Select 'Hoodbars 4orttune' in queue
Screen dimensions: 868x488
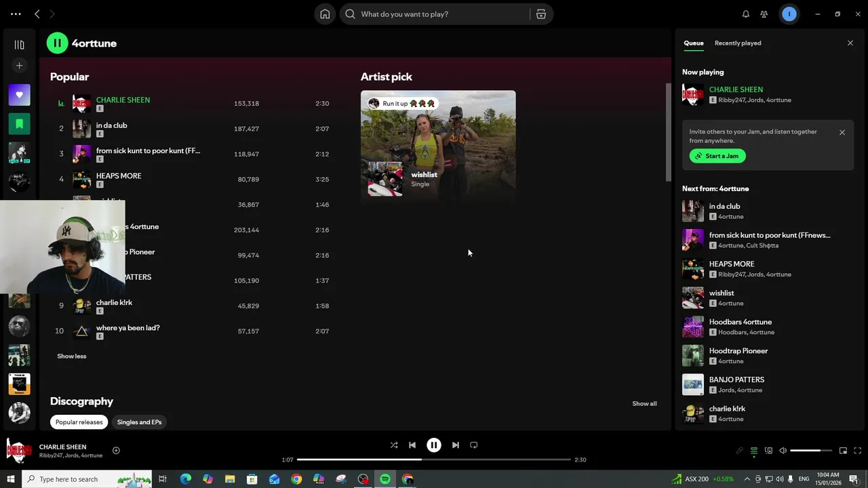[768, 327]
